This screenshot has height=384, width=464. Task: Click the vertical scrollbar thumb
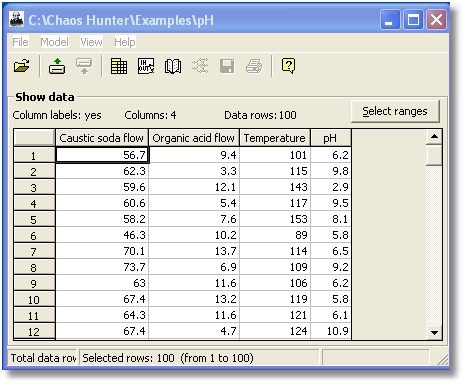[434, 155]
